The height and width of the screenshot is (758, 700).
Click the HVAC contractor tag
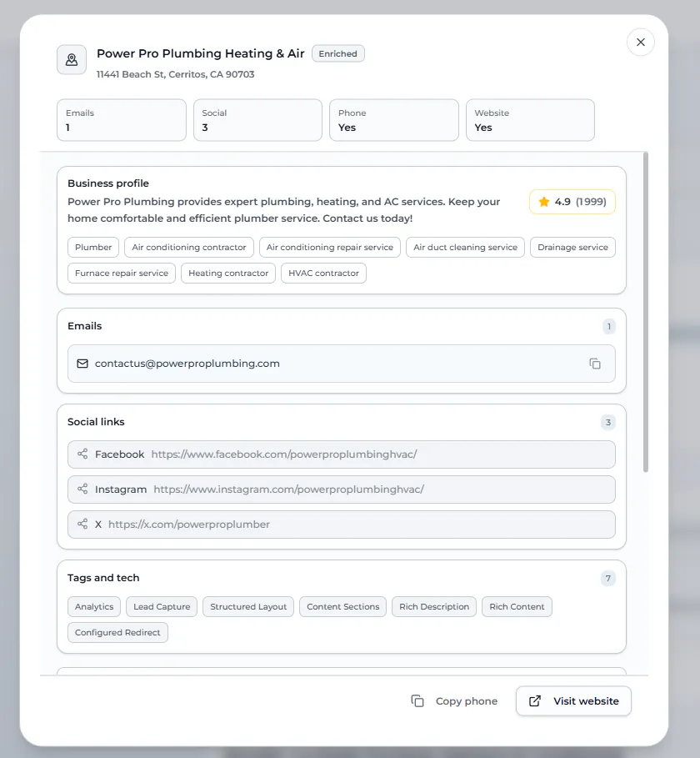323,274
